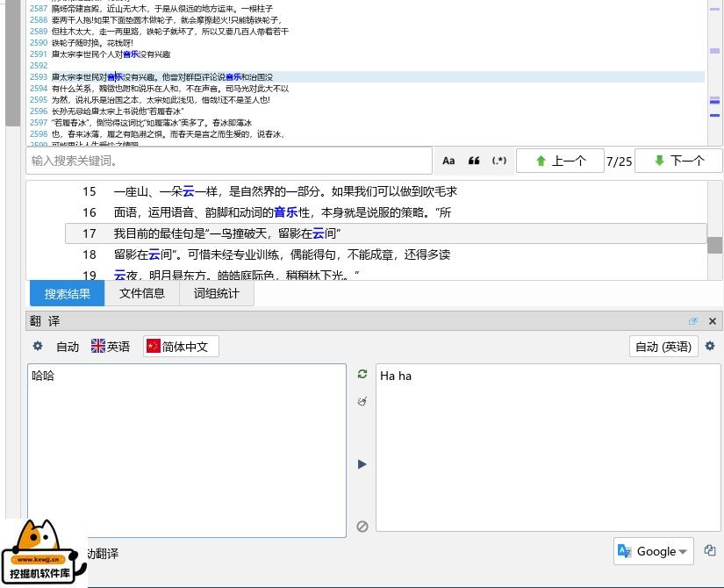The height and width of the screenshot is (588, 724).
Task: Switch to the 文件信息 tab
Action: pyautogui.click(x=142, y=293)
